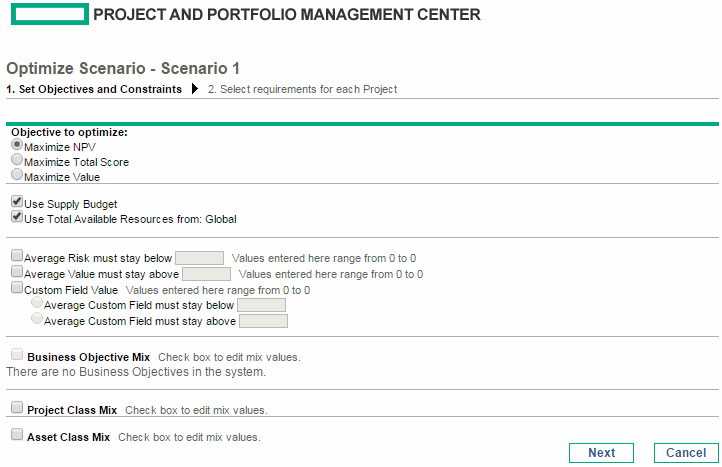This screenshot has height=467, width=722.
Task: Tick the Business Objective Mix checkbox
Action: click(17, 355)
